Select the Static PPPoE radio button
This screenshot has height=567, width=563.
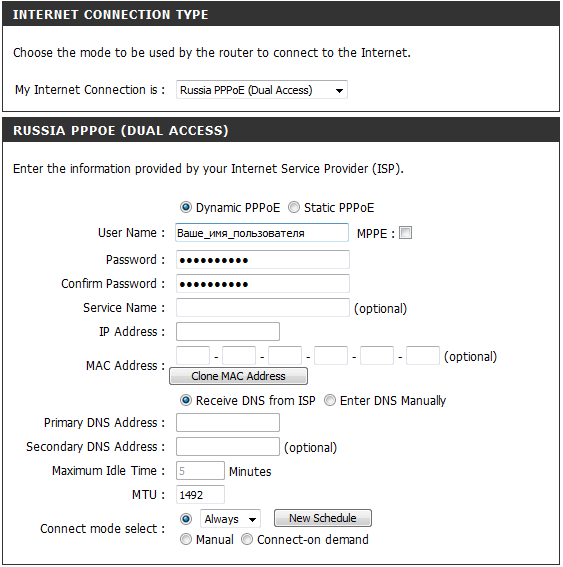click(x=294, y=208)
